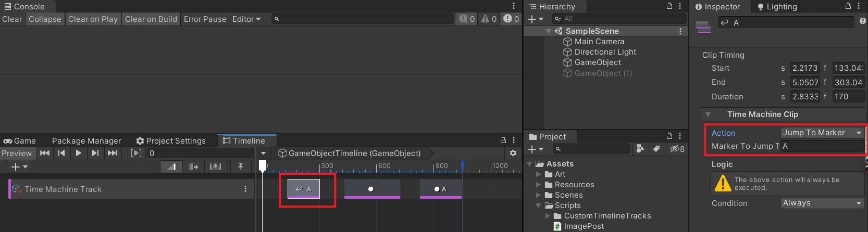Screen dimensions: 868x232
Task: Toggle Error Pause in Console
Action: pos(205,19)
